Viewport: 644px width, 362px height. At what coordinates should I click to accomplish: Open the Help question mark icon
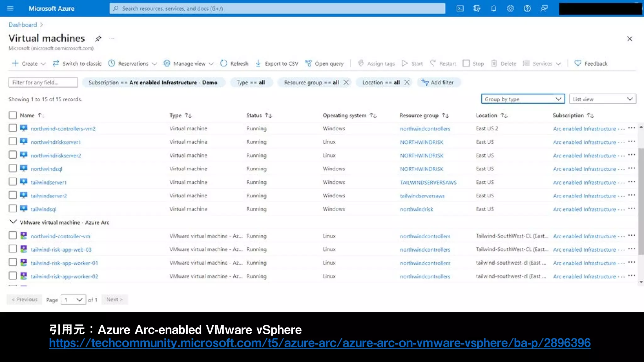527,8
